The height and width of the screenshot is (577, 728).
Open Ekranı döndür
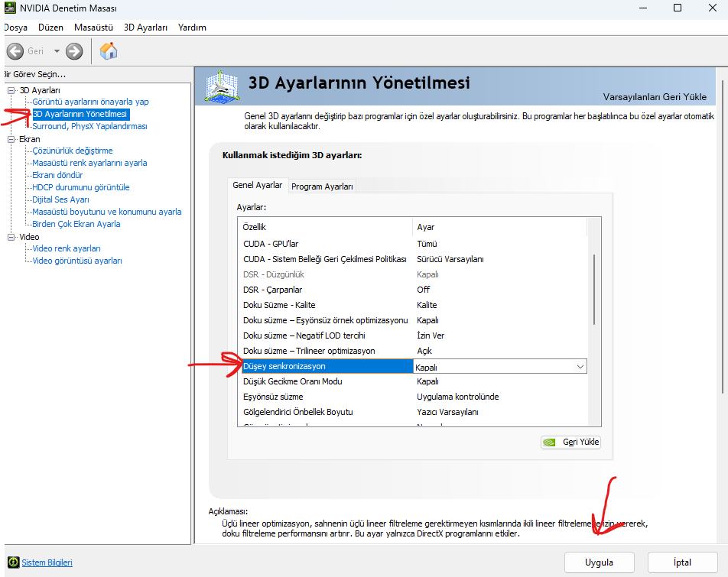pos(57,175)
